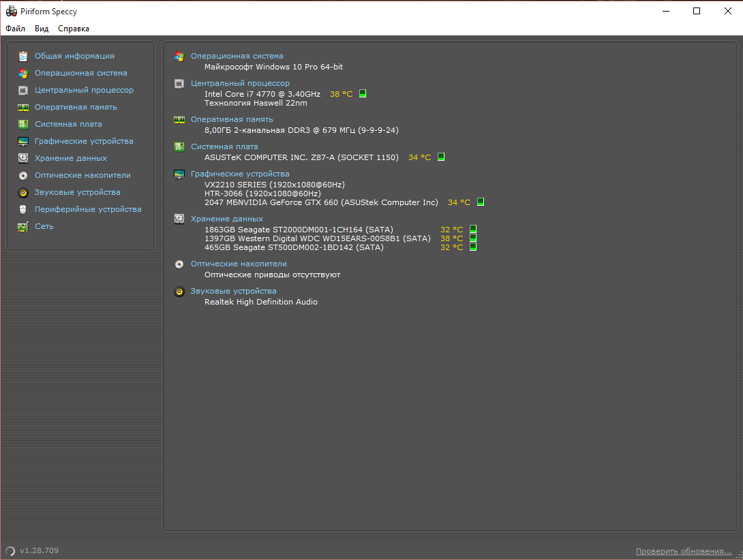Screen dimensions: 743x560
Task: Select Операционная система sidebar entry
Action: [80, 73]
